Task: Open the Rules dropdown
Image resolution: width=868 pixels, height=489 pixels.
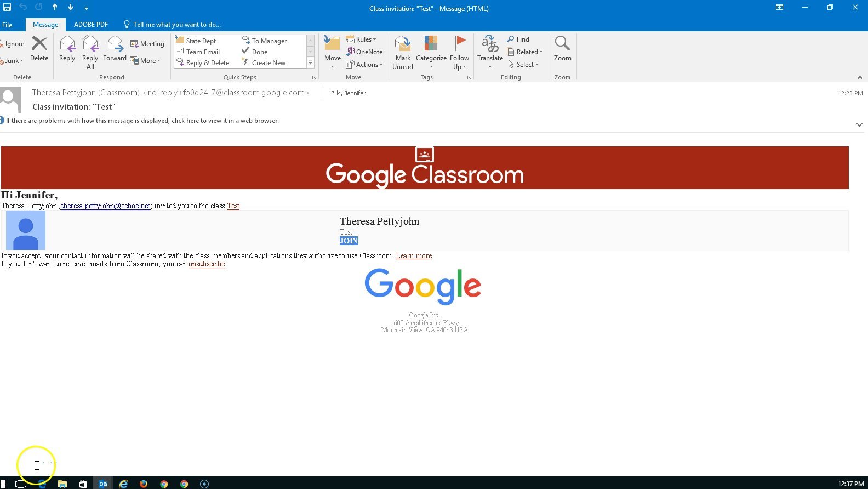Action: tap(361, 39)
